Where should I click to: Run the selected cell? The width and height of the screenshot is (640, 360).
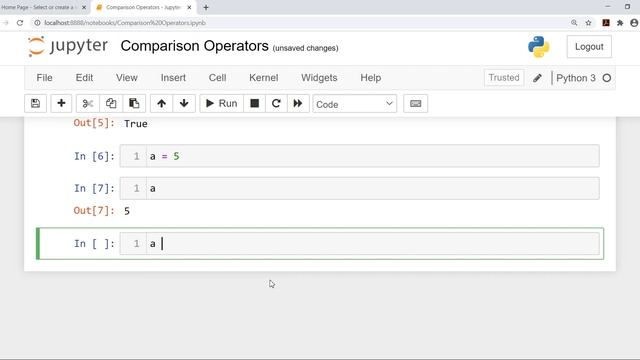click(x=222, y=104)
